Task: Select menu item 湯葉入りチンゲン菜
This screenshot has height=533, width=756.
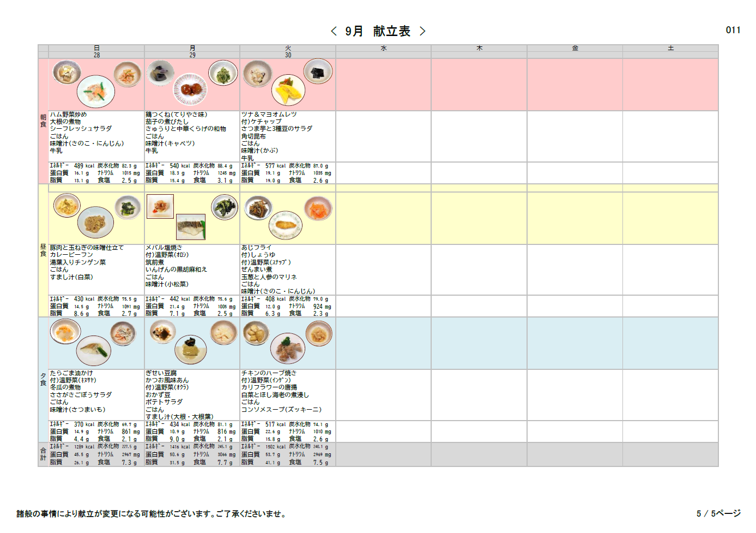Action: [x=78, y=262]
